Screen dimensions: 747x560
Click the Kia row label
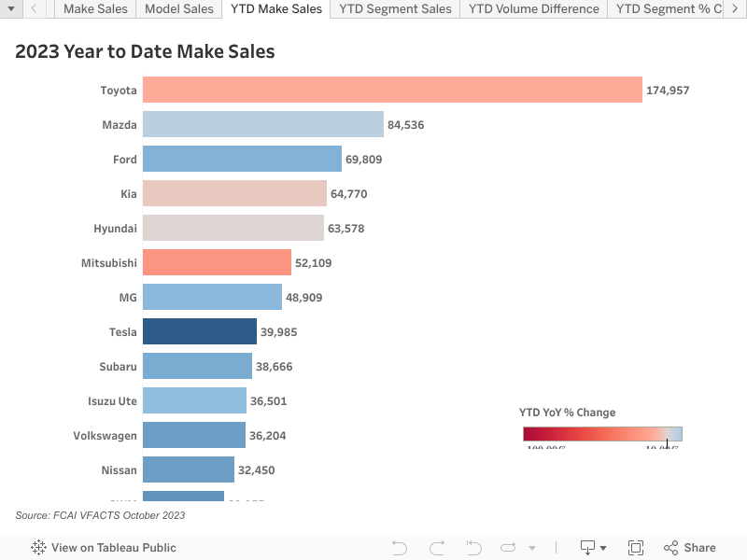pyautogui.click(x=129, y=194)
